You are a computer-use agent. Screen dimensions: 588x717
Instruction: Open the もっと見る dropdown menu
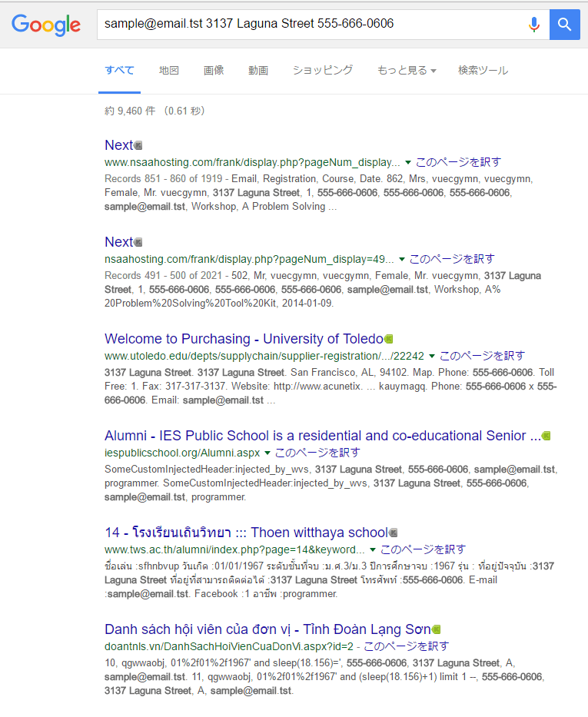407,71
